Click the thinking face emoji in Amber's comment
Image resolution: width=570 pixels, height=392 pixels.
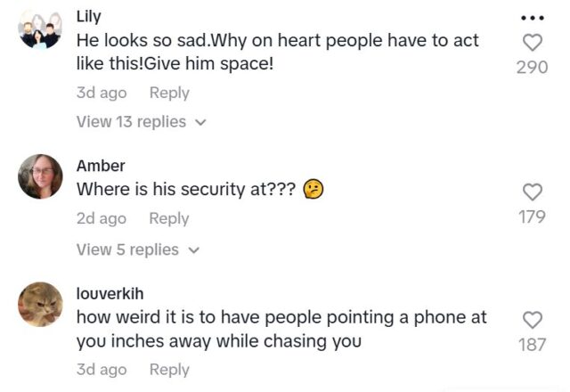pos(313,190)
